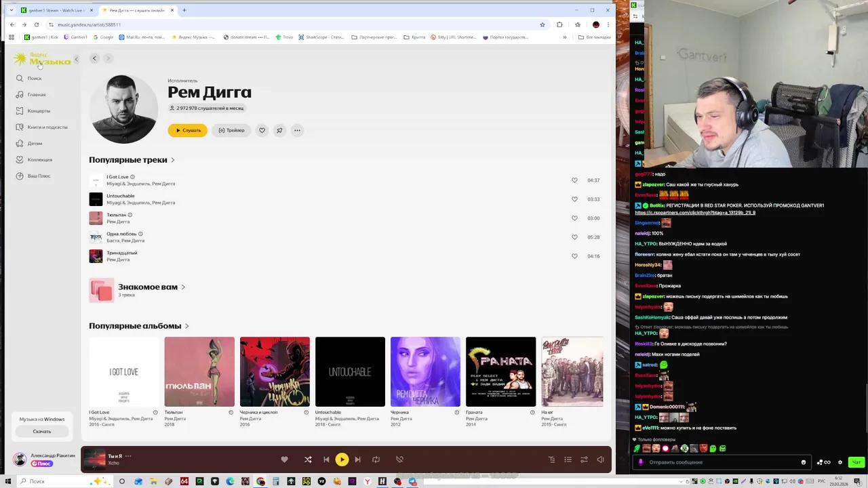Go to Главная in the sidebar

click(31, 95)
